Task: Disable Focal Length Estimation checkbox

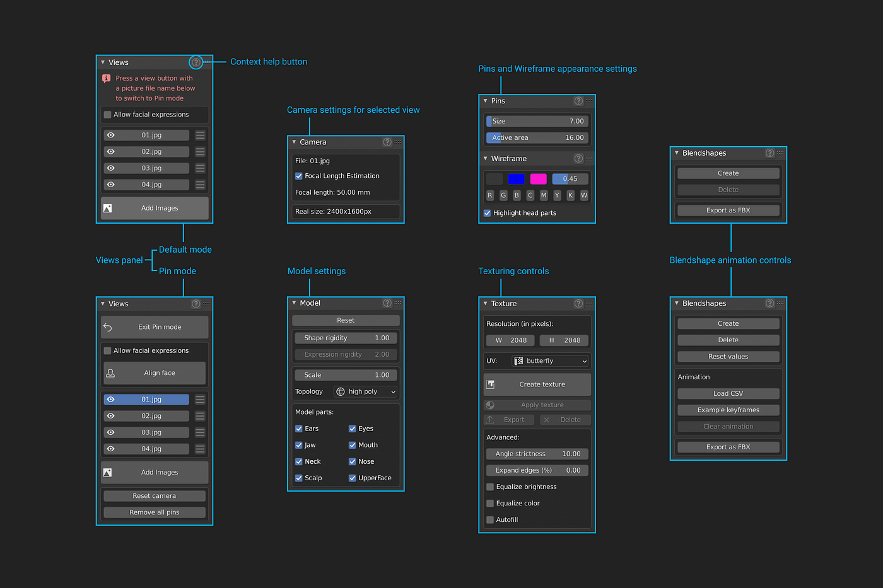Action: [299, 176]
